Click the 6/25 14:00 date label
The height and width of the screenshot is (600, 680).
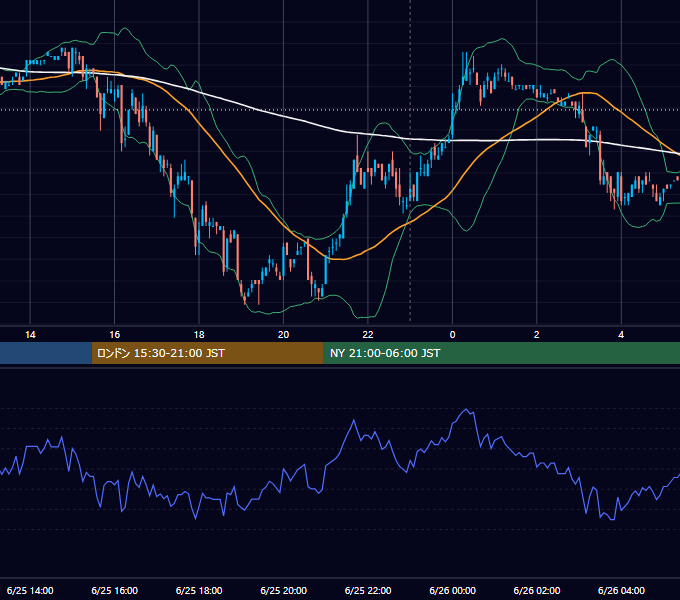30,590
